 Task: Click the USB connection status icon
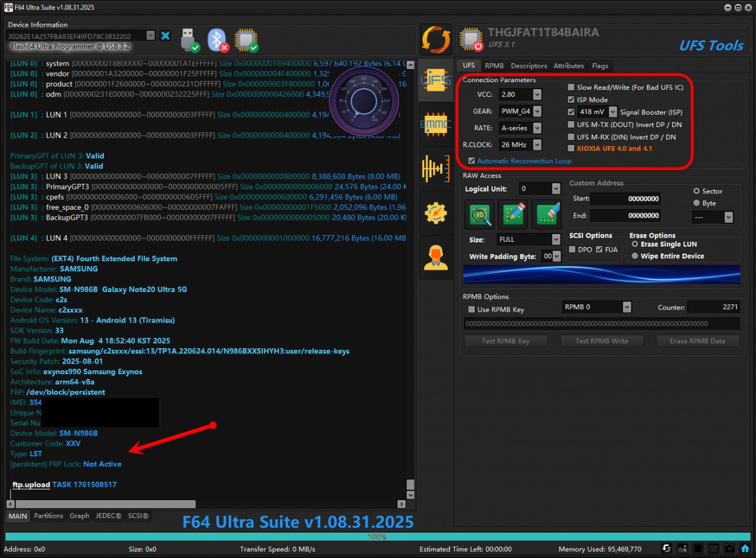[x=190, y=40]
